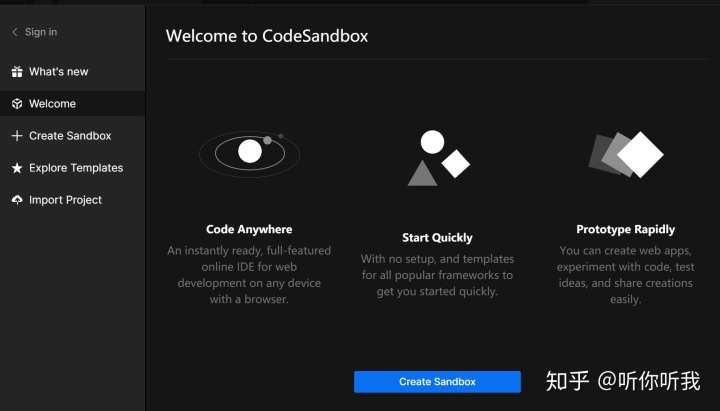
Task: Click the stacked squares illustration above Prototype Rapidly
Action: click(626, 155)
